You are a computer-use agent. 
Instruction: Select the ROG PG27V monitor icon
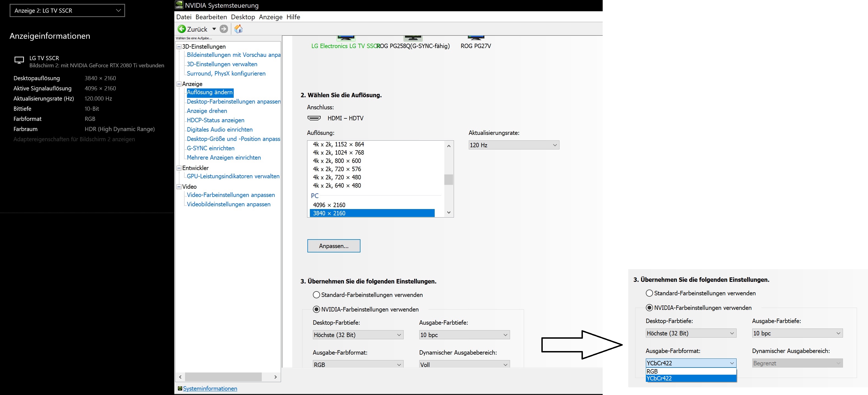tap(476, 38)
